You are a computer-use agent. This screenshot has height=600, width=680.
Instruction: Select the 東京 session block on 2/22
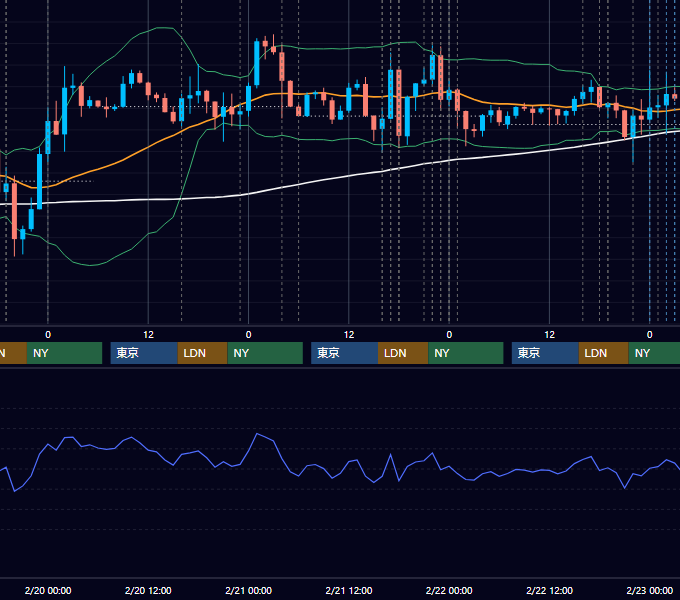[x=545, y=353]
